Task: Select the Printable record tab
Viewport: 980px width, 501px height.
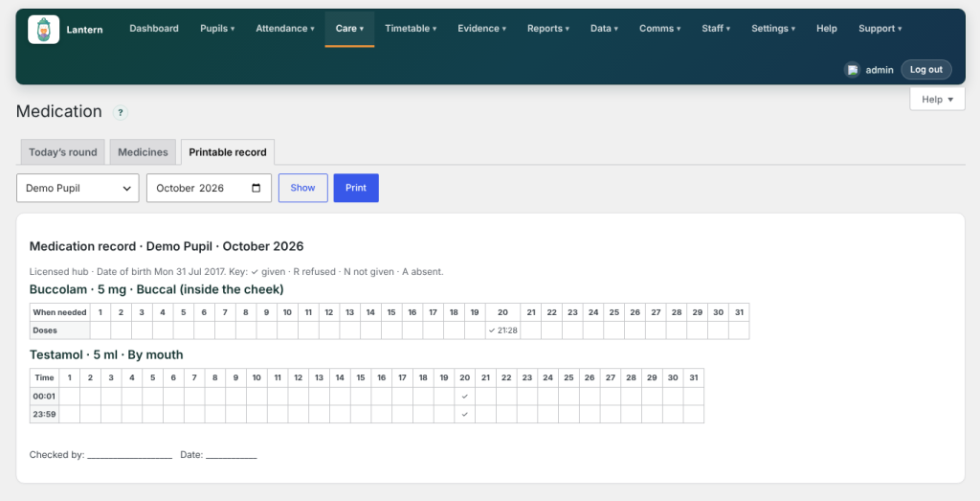Action: [228, 152]
